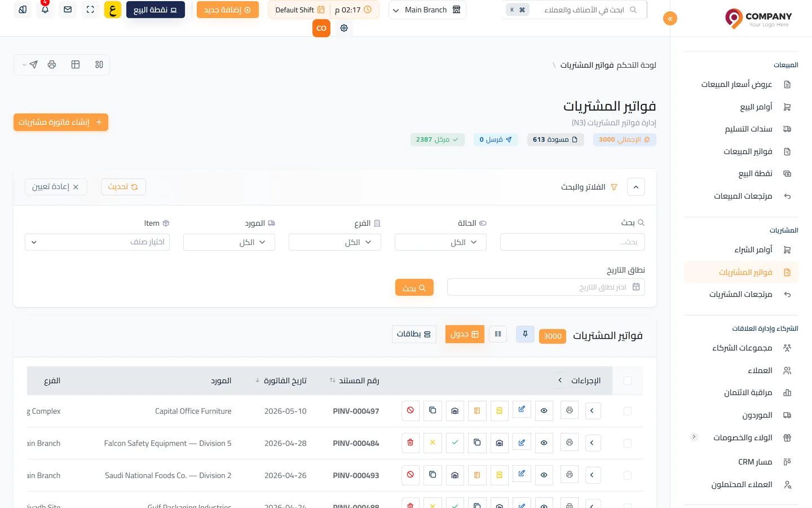Duplicate invoice PINV-000493 with the copy icon

coord(433,475)
